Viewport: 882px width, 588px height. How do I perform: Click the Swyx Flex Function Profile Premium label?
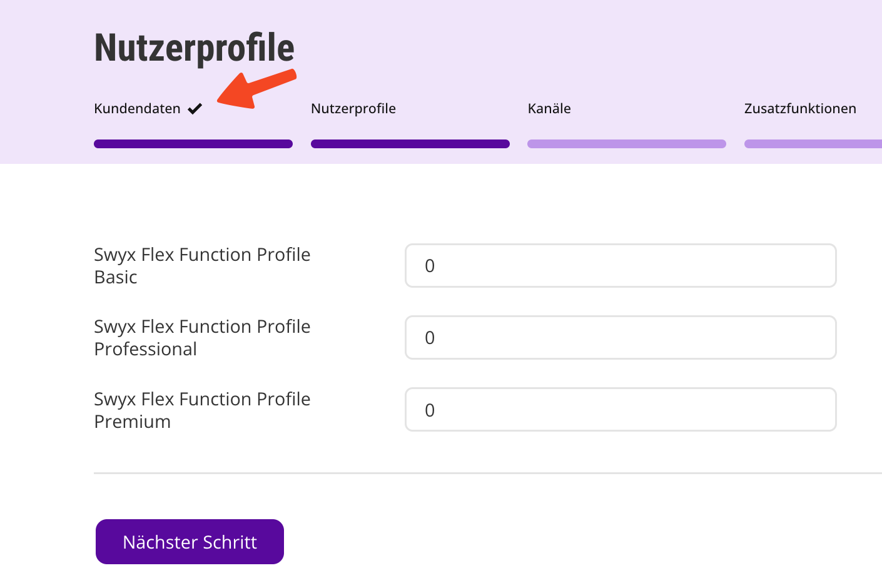click(201, 410)
